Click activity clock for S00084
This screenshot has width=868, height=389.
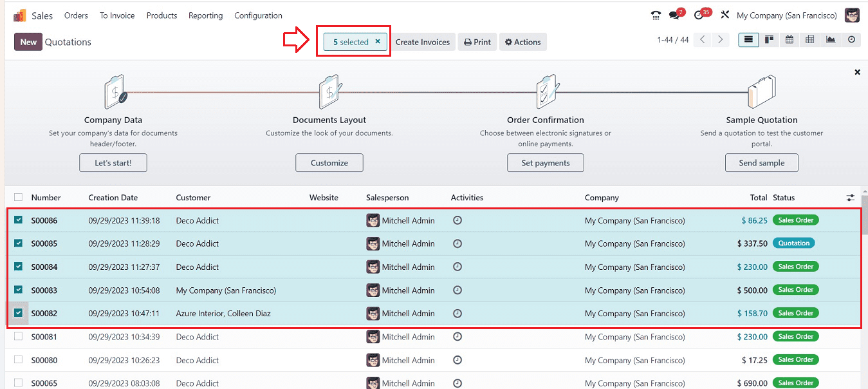(457, 267)
